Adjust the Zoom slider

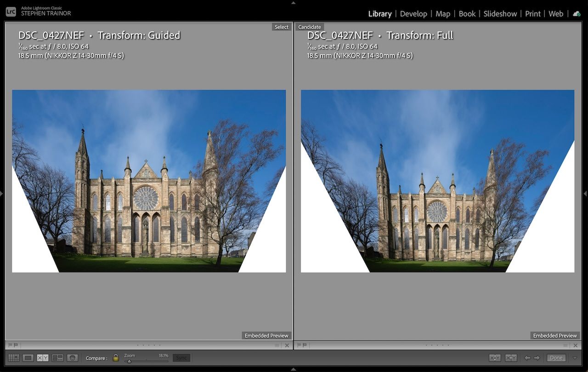[130, 361]
